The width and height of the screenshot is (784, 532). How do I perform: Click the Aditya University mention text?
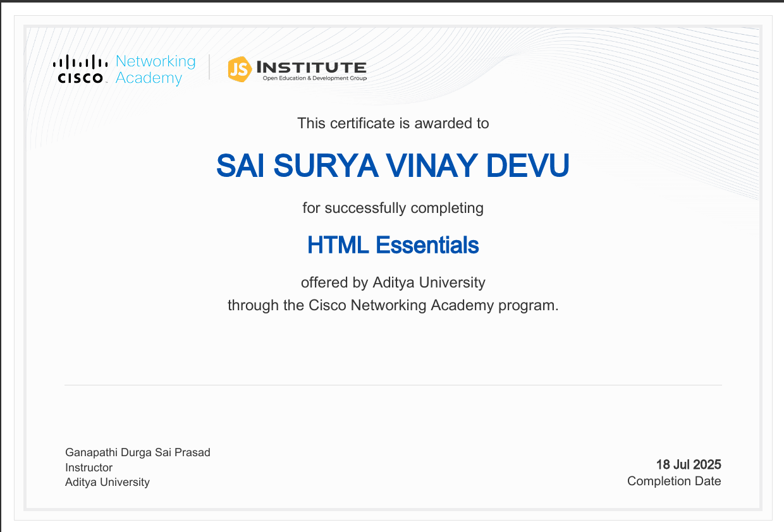point(393,282)
